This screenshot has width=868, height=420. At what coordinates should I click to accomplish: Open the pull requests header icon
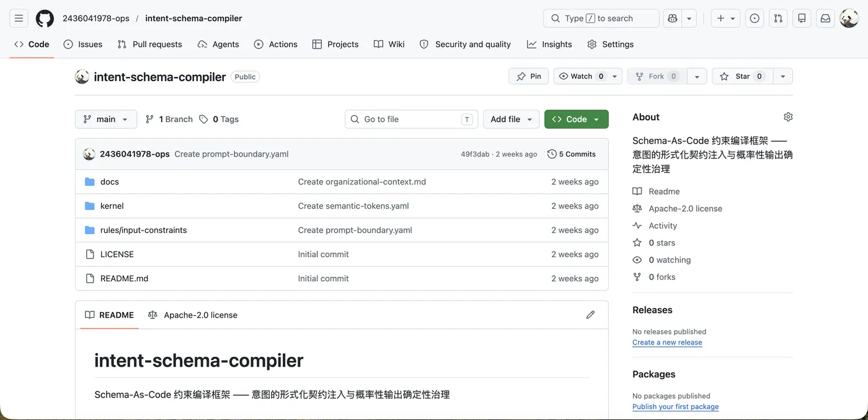click(778, 19)
